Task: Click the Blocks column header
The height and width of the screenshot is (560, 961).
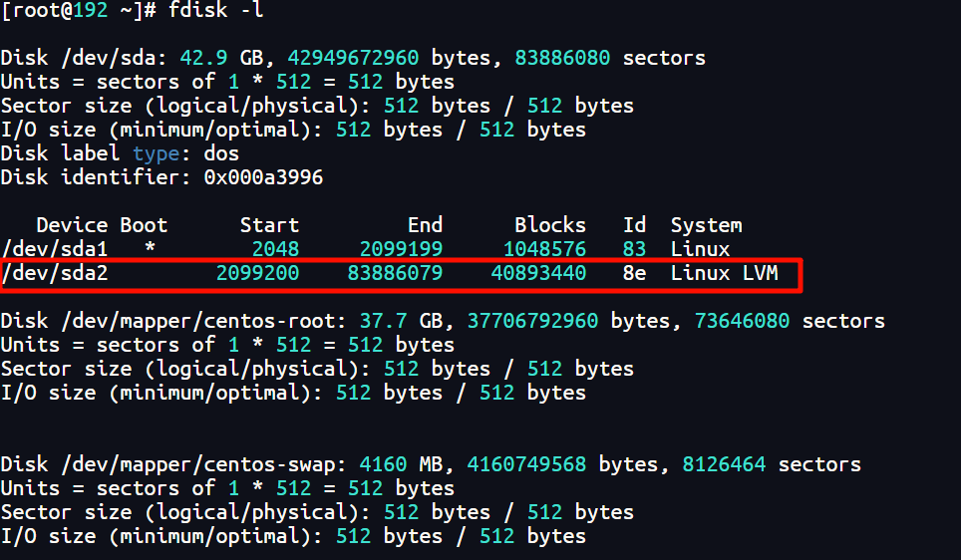Action: click(550, 225)
